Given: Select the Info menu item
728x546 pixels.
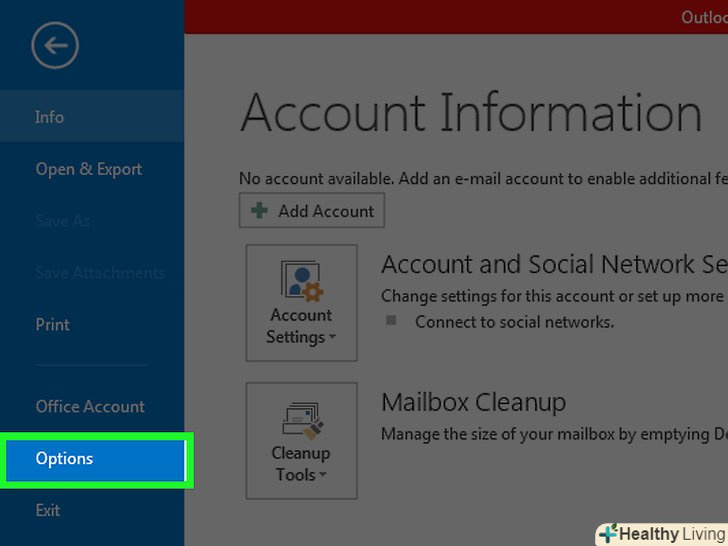Looking at the screenshot, I should click(92, 117).
